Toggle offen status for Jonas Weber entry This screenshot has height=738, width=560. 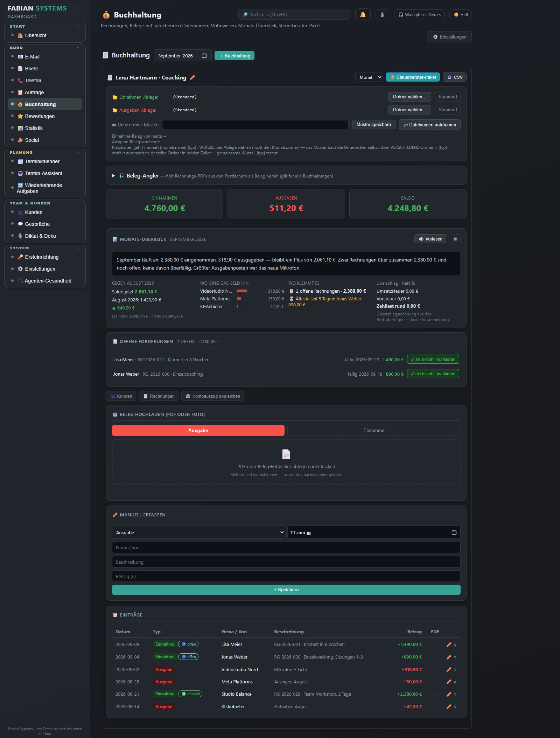188,657
